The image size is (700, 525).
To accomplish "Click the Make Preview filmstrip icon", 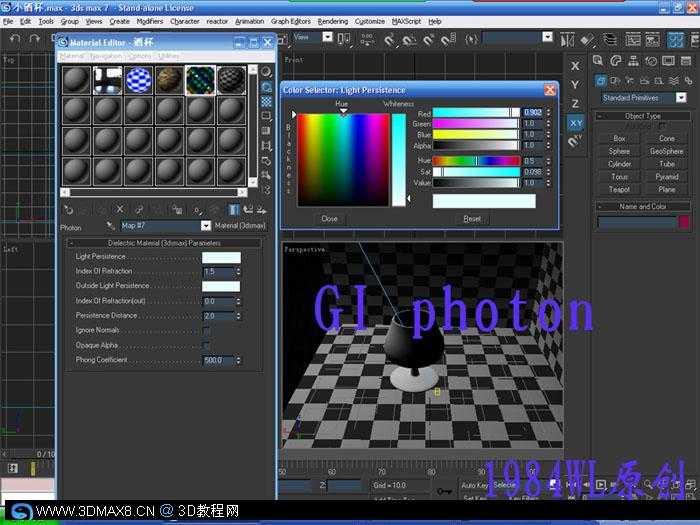I will [x=266, y=145].
